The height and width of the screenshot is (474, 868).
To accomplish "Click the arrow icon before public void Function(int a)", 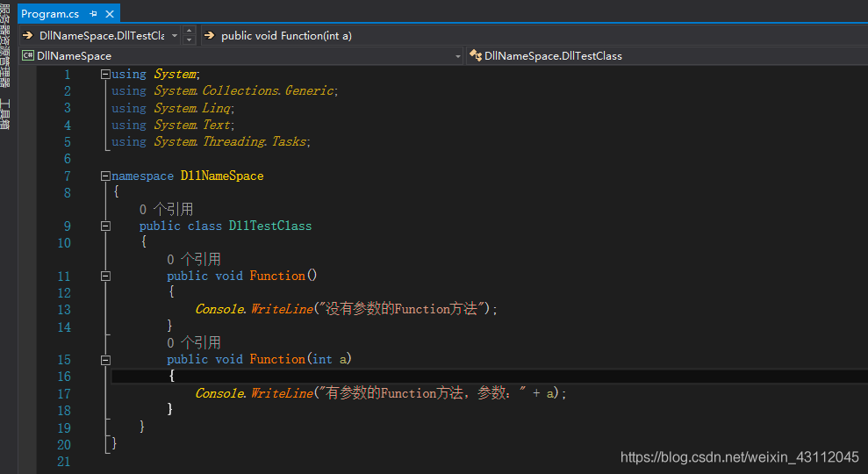I will [209, 35].
